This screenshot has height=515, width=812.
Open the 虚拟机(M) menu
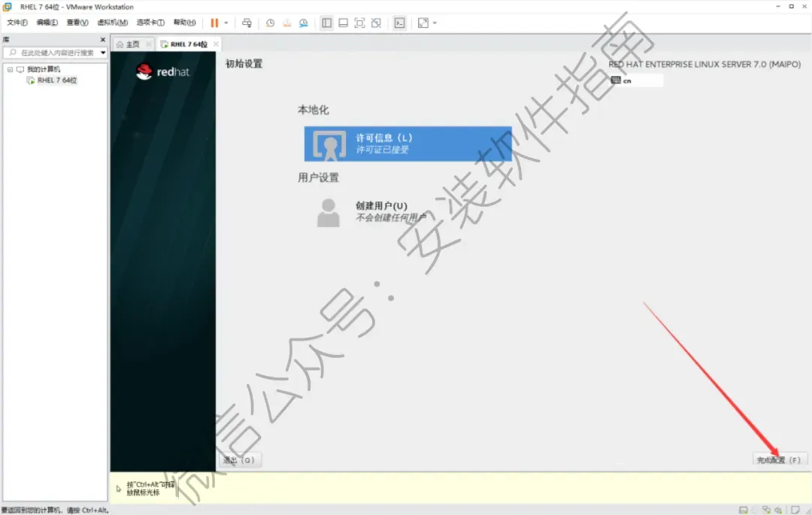click(x=112, y=23)
